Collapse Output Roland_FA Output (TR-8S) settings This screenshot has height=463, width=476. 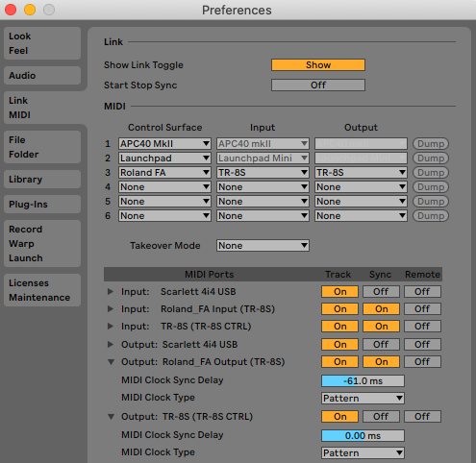[111, 362]
